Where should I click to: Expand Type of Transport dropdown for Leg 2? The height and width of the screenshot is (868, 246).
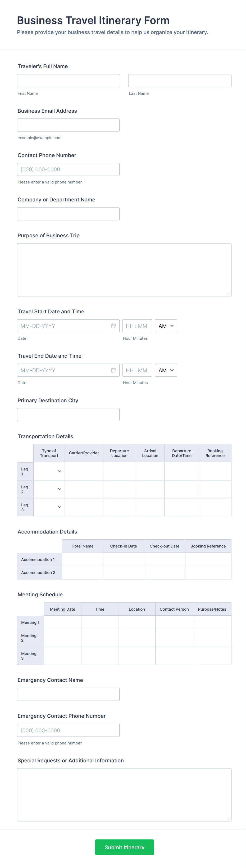point(49,489)
